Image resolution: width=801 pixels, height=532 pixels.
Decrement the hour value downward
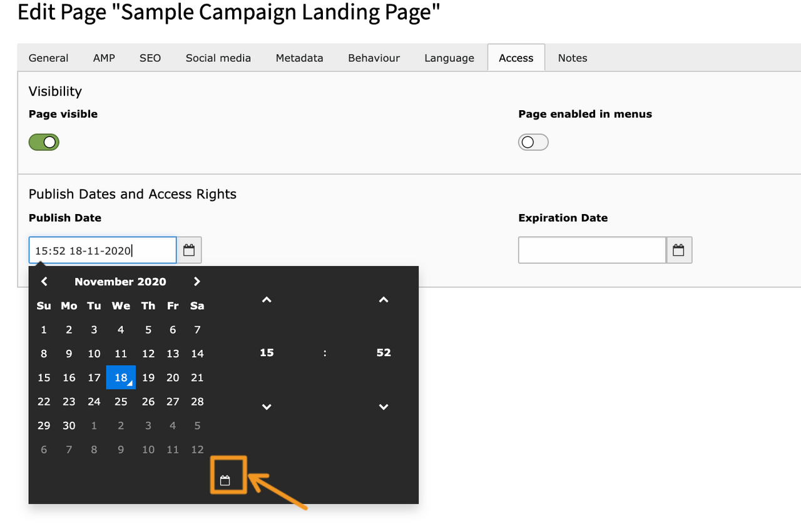click(266, 406)
